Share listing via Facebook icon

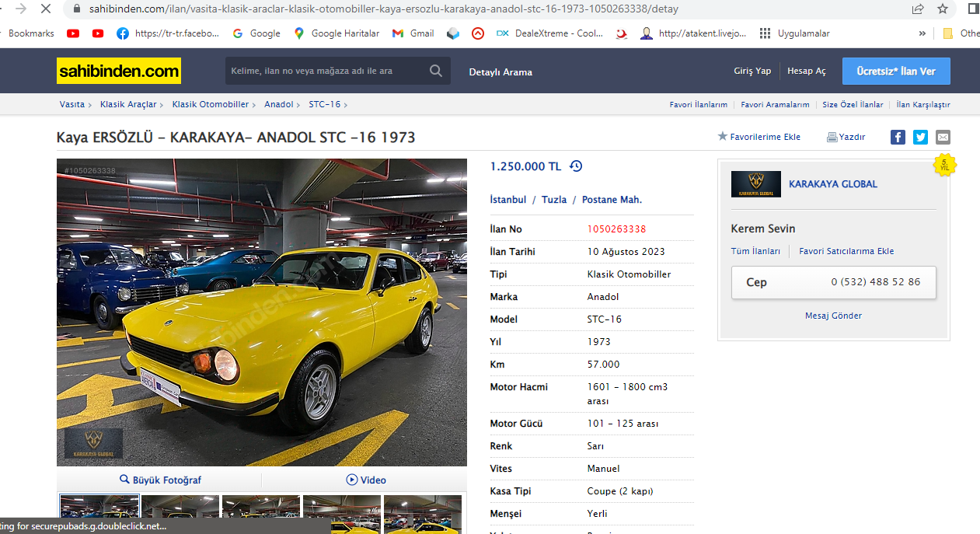click(898, 137)
